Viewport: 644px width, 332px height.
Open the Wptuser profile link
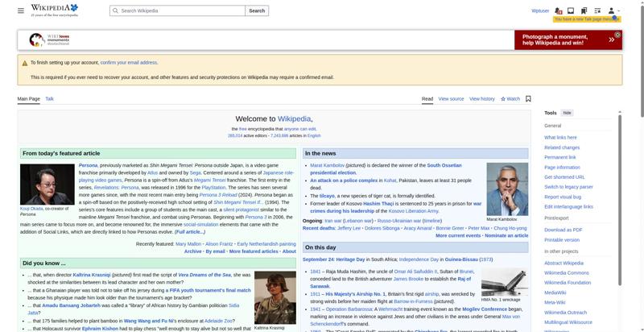[540, 10]
